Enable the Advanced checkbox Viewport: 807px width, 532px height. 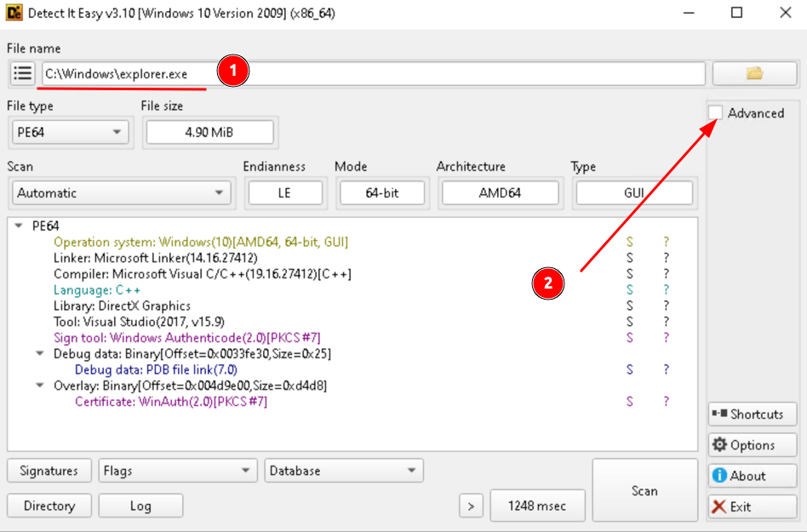tap(717, 113)
